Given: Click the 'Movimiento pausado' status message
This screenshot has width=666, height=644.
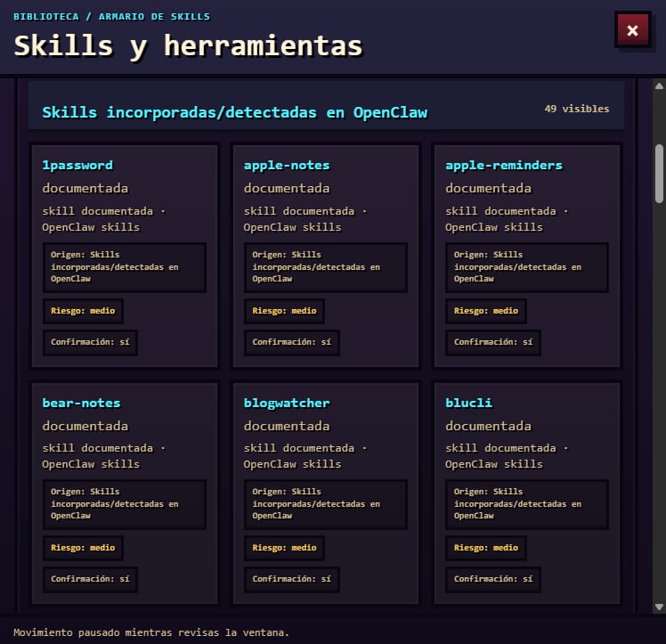Looking at the screenshot, I should [151, 632].
